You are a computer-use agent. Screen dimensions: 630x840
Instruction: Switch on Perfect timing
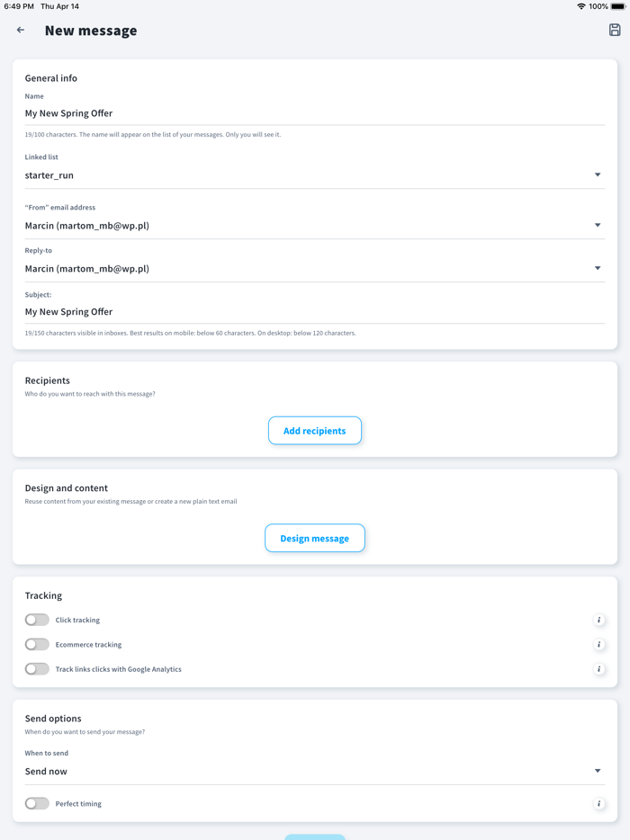point(37,803)
